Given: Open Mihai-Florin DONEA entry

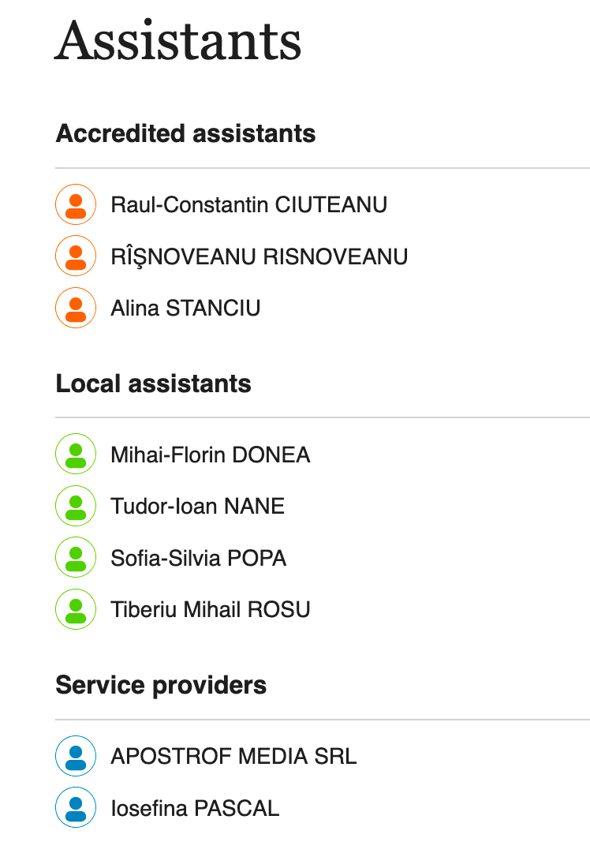Looking at the screenshot, I should tap(211, 455).
